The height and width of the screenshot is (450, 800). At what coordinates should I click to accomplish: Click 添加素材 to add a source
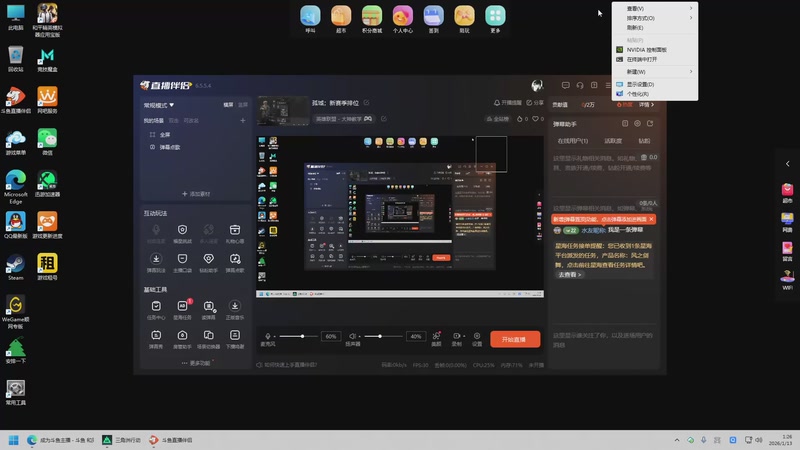[x=196, y=194]
